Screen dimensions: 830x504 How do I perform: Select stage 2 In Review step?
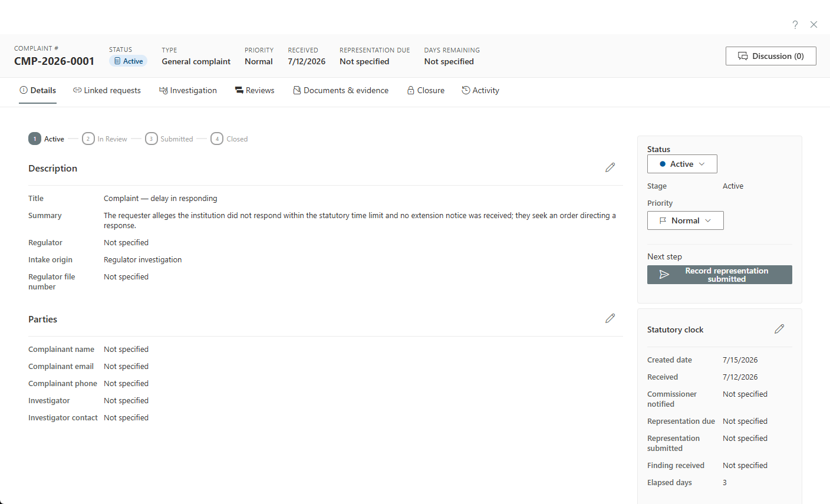[x=105, y=139]
